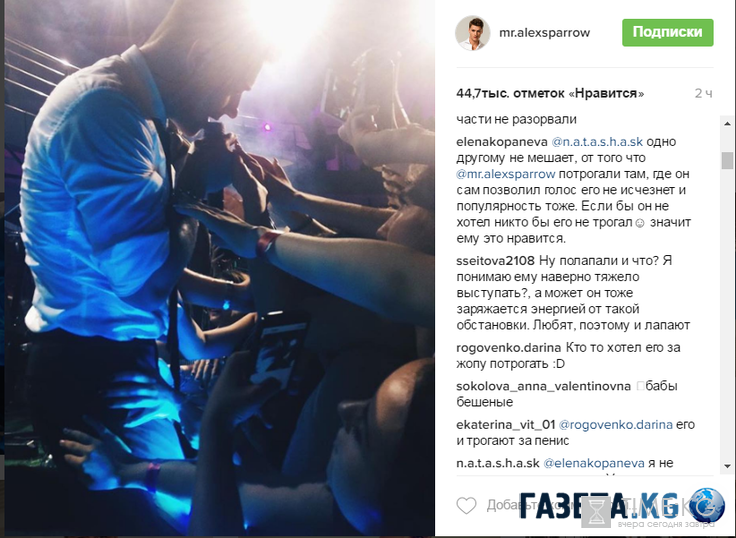The height and width of the screenshot is (538, 736).
Task: Click the green Подписки button
Action: click(x=667, y=32)
